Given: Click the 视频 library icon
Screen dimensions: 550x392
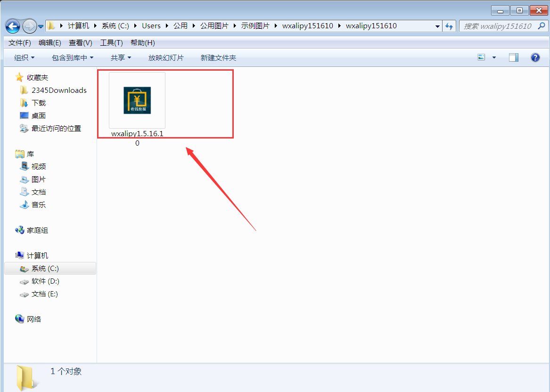Looking at the screenshot, I should [x=24, y=166].
